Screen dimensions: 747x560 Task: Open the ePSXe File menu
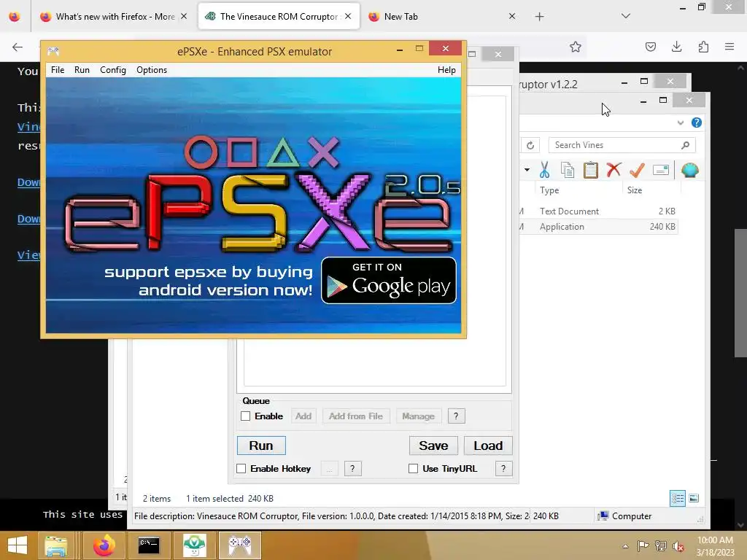pyautogui.click(x=58, y=69)
